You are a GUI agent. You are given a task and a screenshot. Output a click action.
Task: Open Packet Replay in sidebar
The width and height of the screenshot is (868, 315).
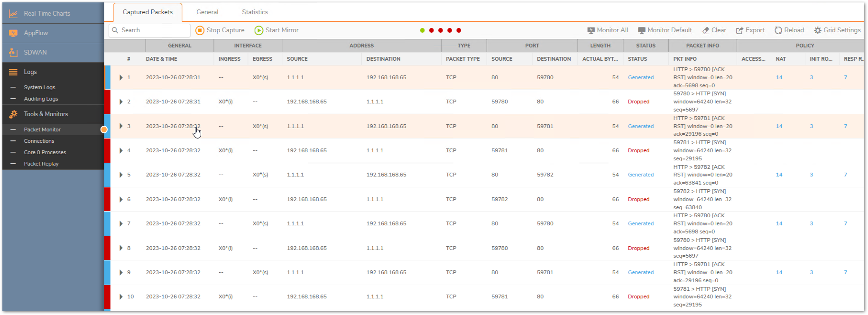(41, 164)
